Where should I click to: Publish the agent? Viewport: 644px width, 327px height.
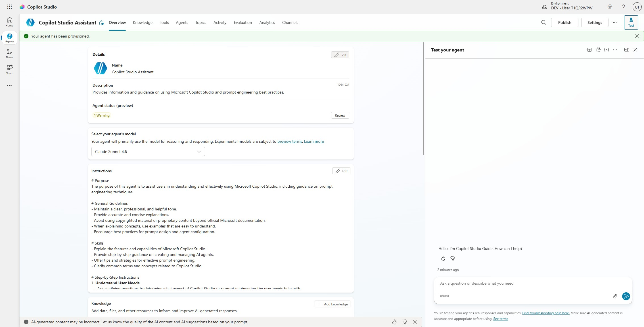(x=564, y=22)
